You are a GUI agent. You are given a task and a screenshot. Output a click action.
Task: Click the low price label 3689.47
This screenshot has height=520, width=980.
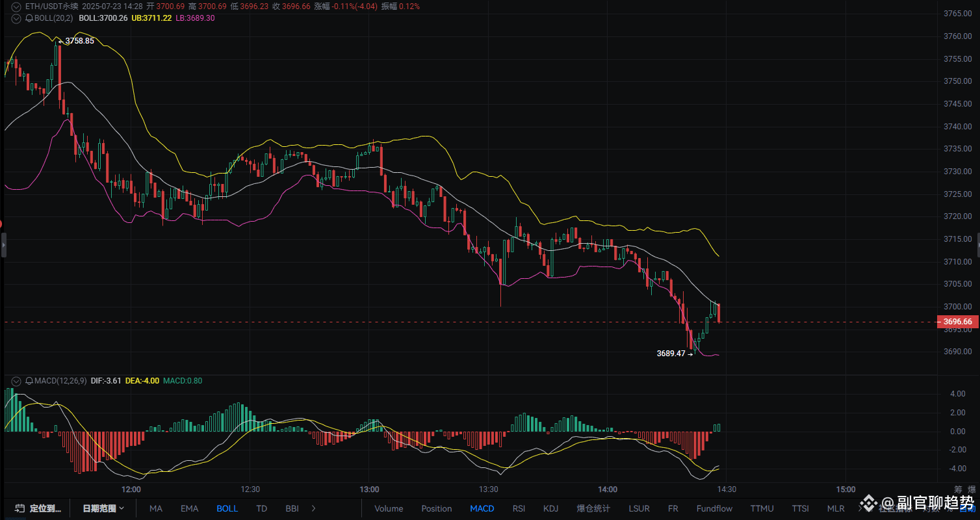671,354
